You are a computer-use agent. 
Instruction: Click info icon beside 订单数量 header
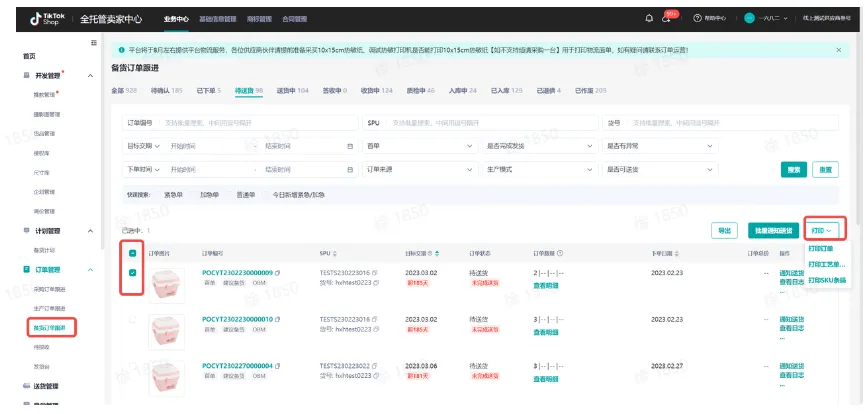(x=560, y=253)
